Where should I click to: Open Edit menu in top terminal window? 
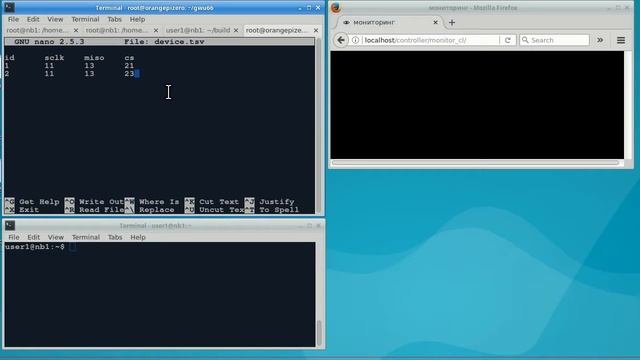coord(33,19)
